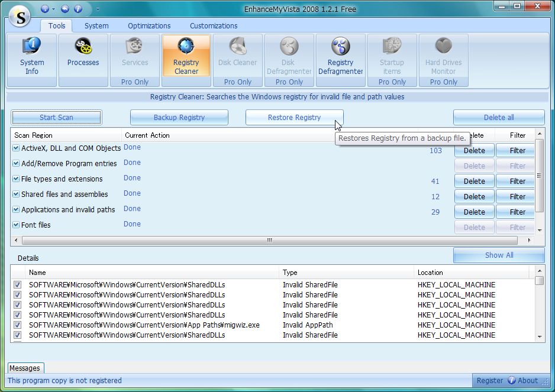Toggle Applications and invalid paths checkbox
Viewport: 555px width, 392px height.
click(16, 209)
